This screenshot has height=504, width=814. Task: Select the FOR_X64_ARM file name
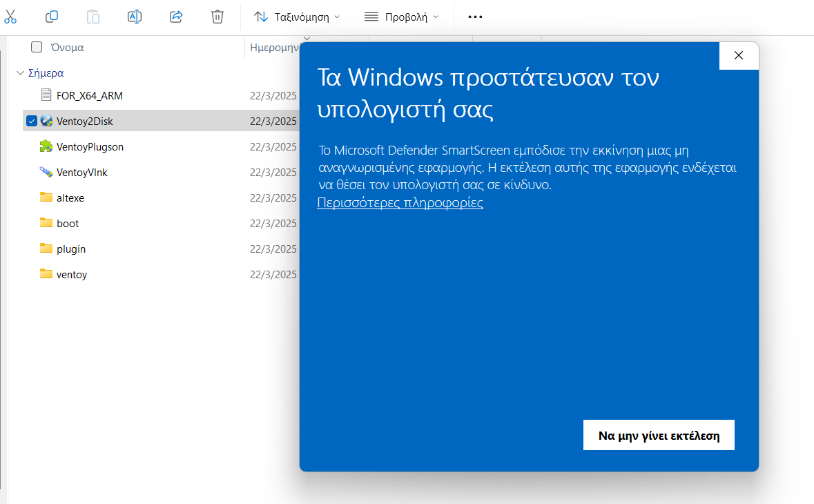point(90,95)
